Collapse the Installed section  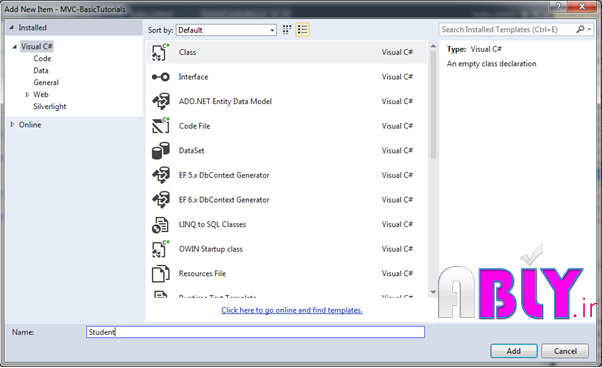(x=12, y=28)
